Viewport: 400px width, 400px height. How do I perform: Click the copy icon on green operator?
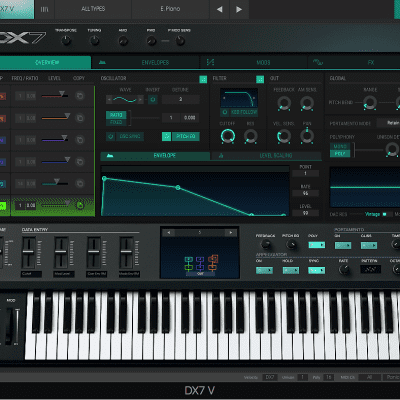pyautogui.click(x=80, y=205)
